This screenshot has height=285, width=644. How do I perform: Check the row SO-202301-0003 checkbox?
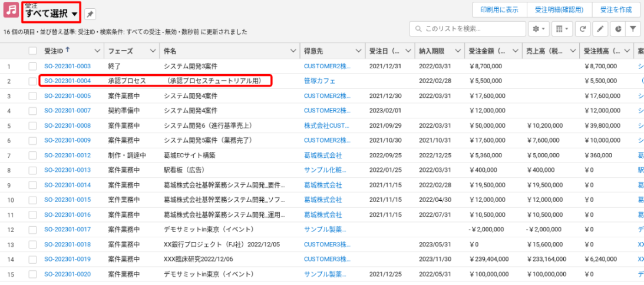coord(32,66)
